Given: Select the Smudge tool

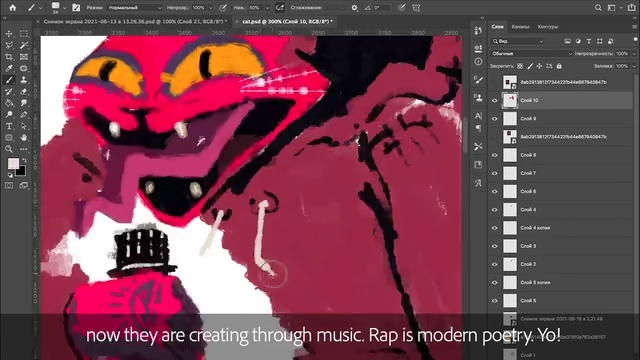Looking at the screenshot, I should [x=24, y=103].
